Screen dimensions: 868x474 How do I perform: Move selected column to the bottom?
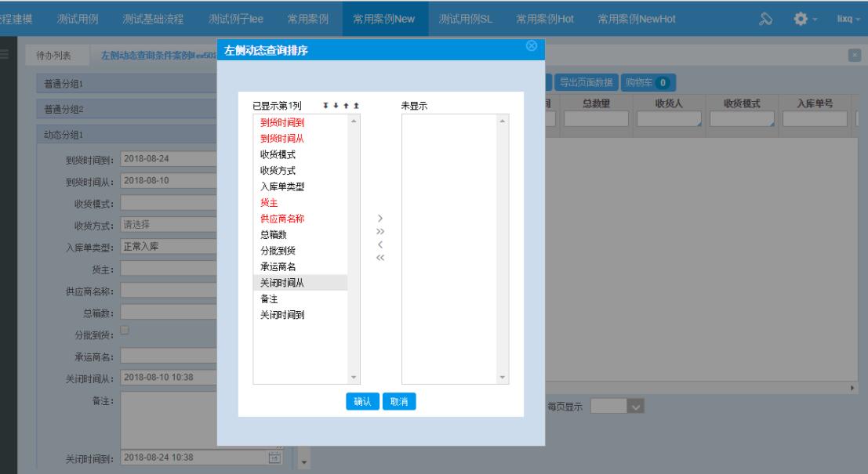[326, 103]
